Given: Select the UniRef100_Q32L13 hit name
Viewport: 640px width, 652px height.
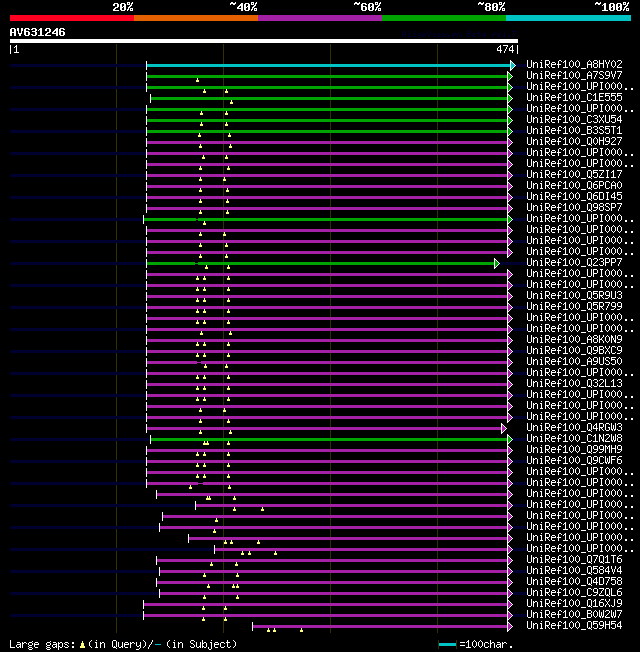Looking at the screenshot, I should pos(574,383).
